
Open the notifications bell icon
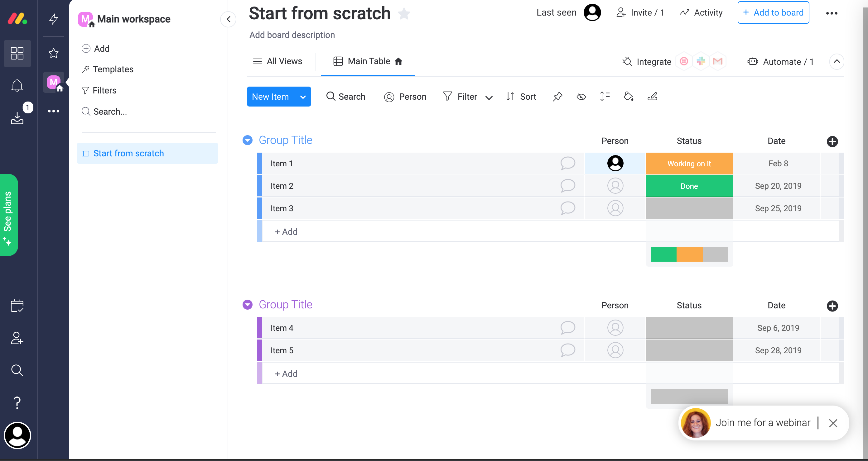coord(17,86)
